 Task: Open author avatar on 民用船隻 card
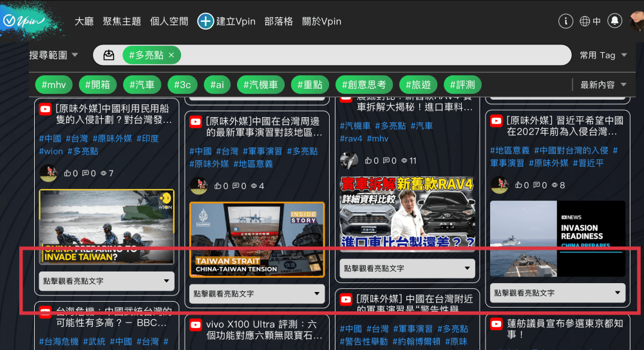click(48, 173)
